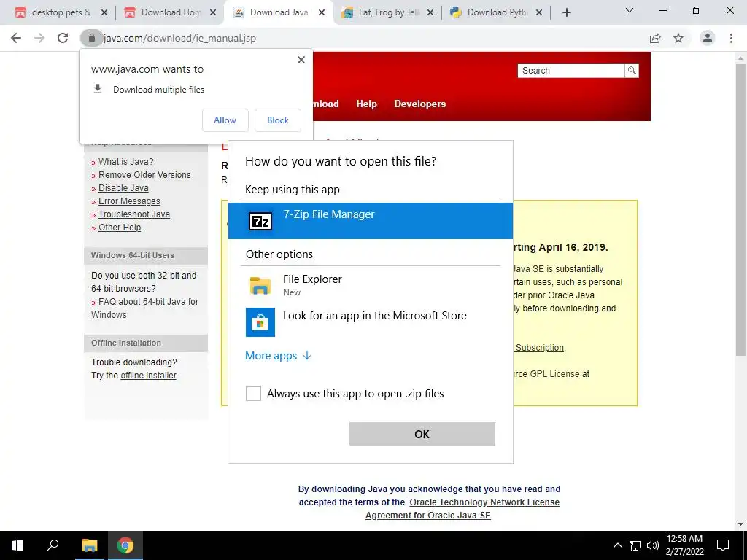Open 'Troubleshoot Java' link
747x560 pixels.
point(134,214)
